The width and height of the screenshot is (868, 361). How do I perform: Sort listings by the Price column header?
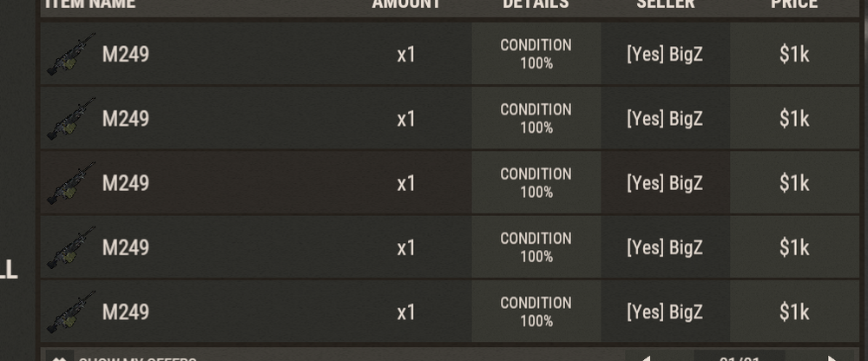(x=794, y=3)
